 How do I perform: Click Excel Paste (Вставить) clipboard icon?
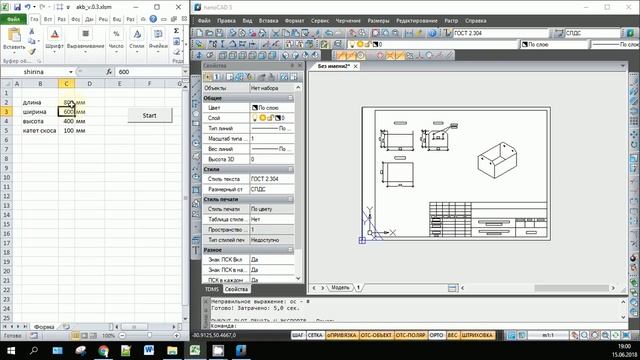14,35
